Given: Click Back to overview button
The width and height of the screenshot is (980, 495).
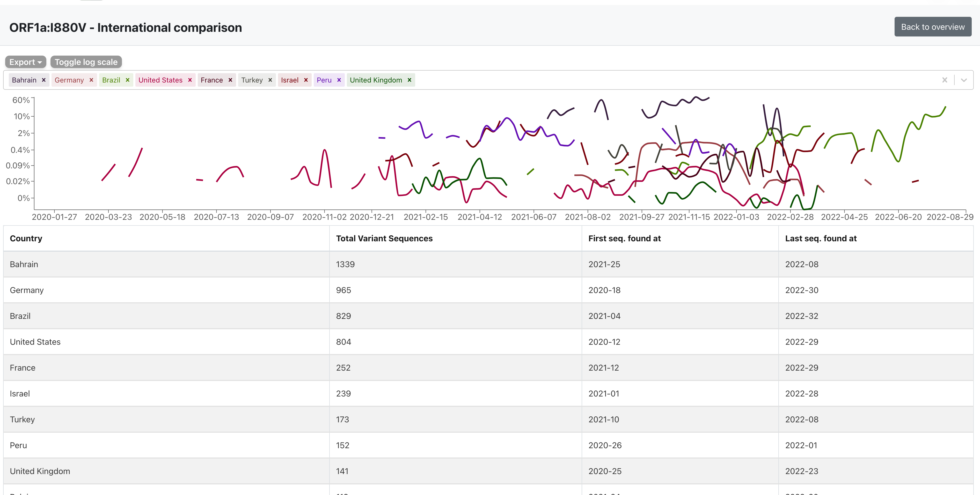Looking at the screenshot, I should tap(932, 27).
